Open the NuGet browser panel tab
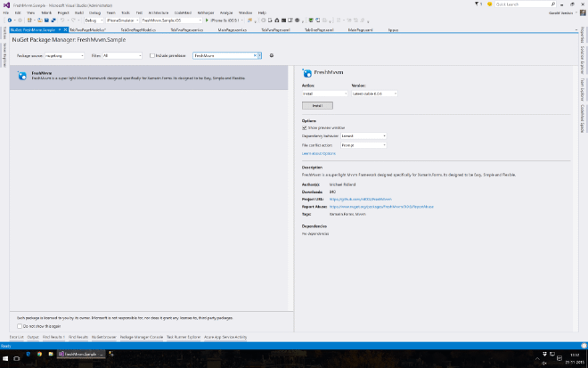Screen dimensions: 588x368 [104, 337]
